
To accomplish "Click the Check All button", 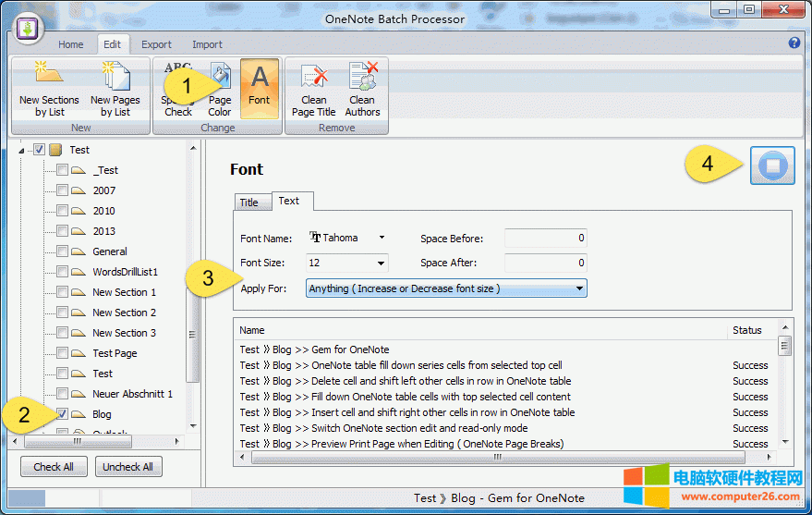I will (x=54, y=467).
